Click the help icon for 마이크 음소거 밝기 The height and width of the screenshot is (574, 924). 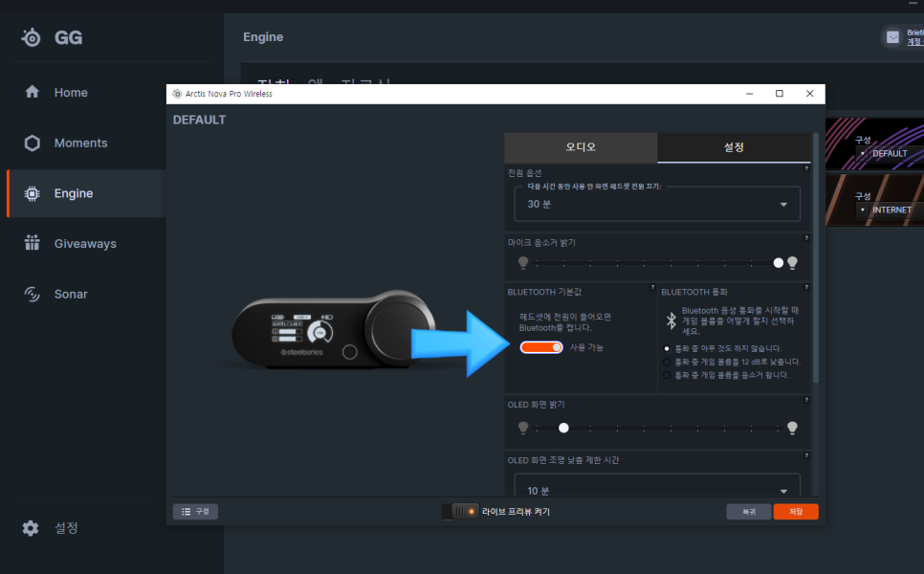[806, 238]
